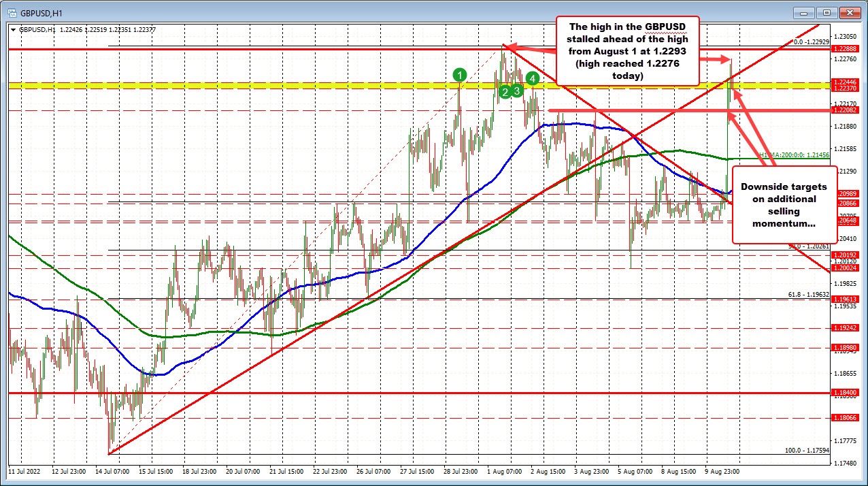
Task: Maximize the GBPUSD,H1 chart window
Action: pos(828,12)
